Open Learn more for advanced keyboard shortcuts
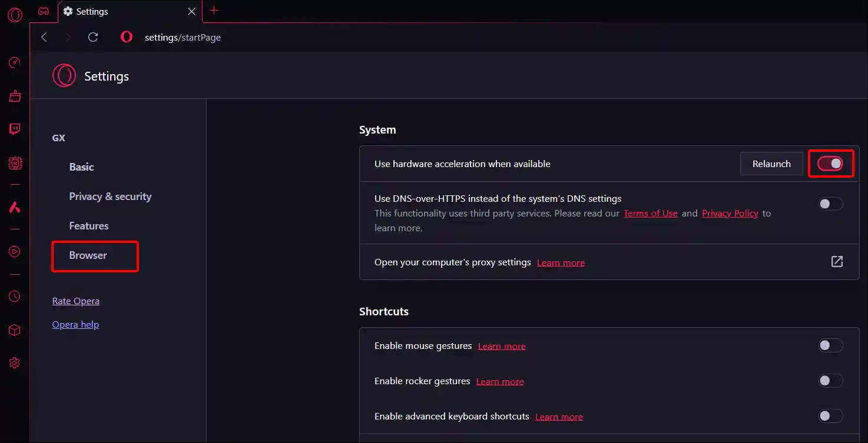Image resolution: width=868 pixels, height=443 pixels. pyautogui.click(x=559, y=417)
